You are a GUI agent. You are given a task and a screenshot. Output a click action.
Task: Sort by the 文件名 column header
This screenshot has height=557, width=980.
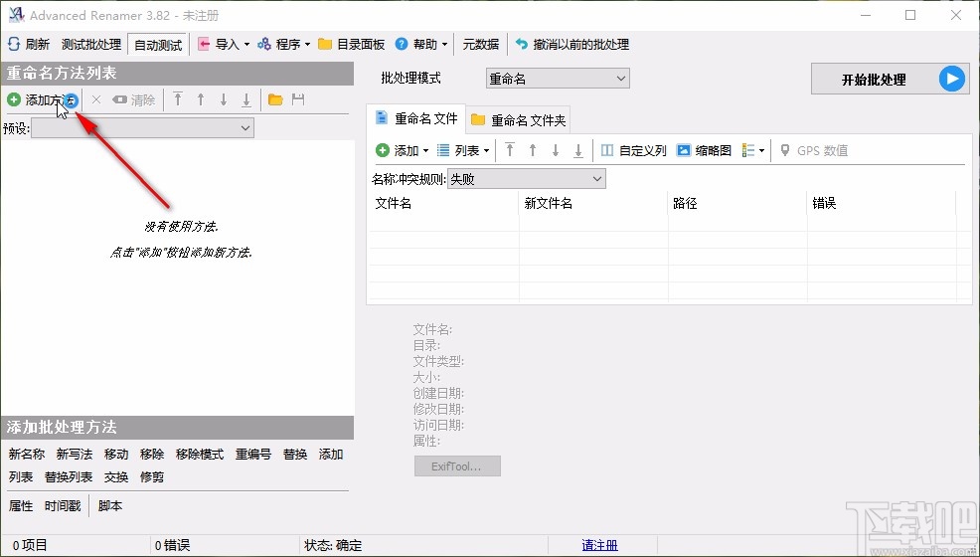pos(443,204)
